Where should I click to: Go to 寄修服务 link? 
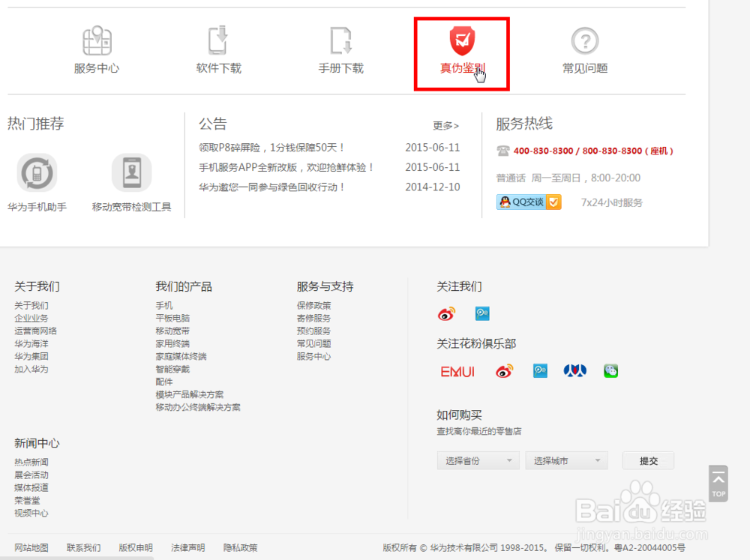point(313,318)
